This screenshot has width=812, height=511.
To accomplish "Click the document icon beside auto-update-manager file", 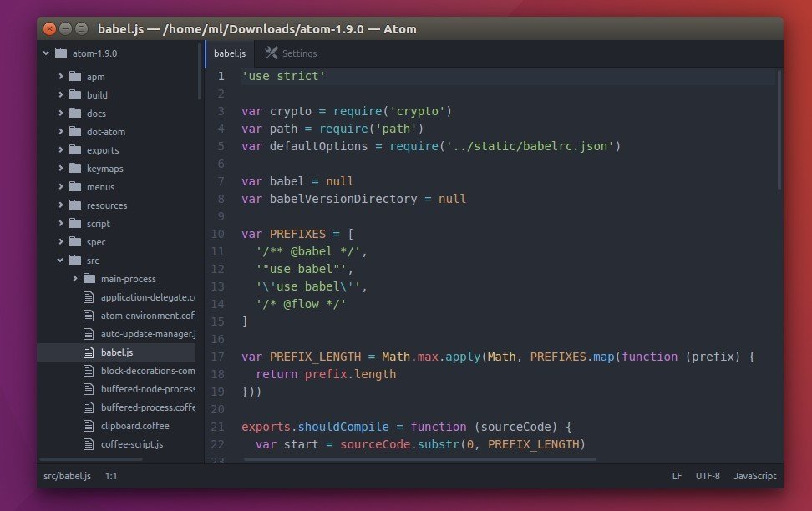I will click(89, 333).
